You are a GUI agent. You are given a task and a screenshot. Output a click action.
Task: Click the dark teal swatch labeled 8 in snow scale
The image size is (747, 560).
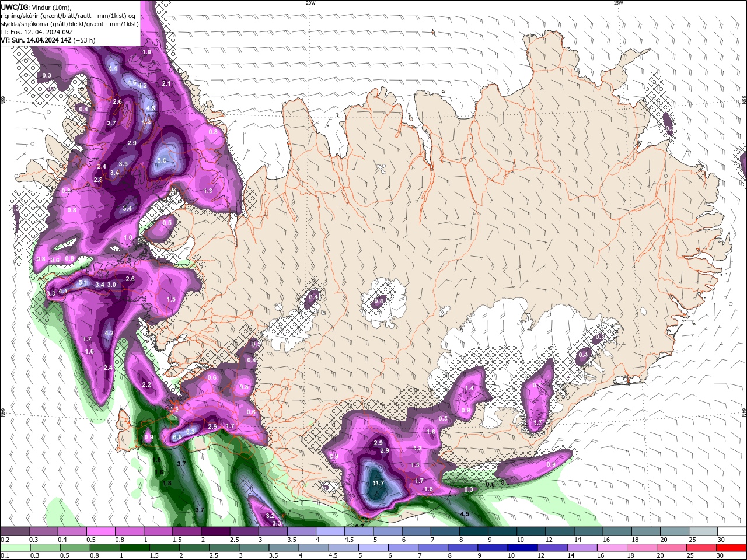click(x=473, y=531)
